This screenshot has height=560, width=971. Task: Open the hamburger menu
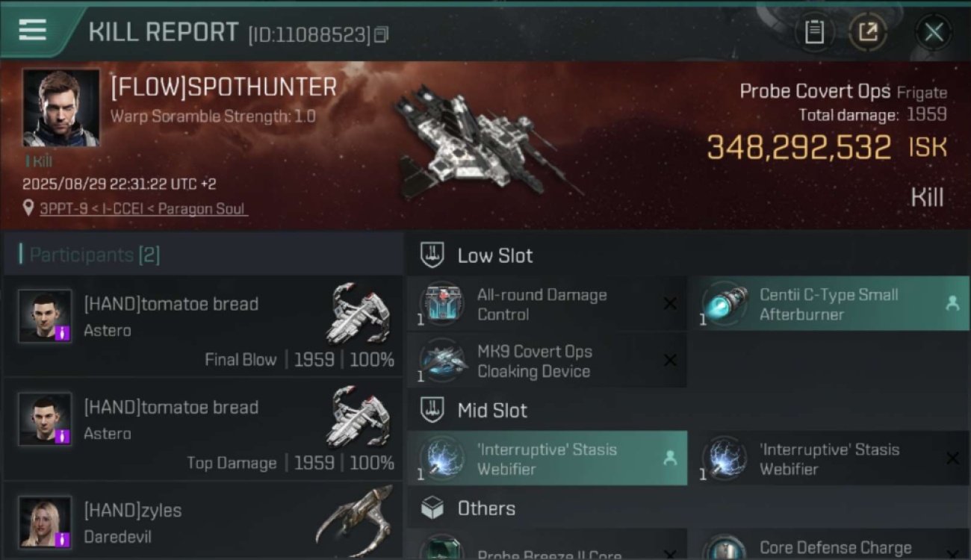pos(32,31)
